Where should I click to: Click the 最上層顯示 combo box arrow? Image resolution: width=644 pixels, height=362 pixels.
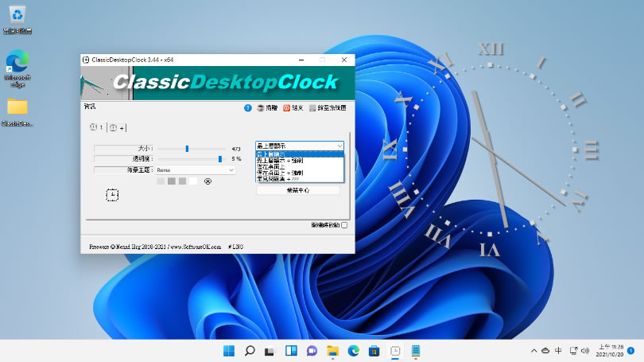tap(339, 146)
